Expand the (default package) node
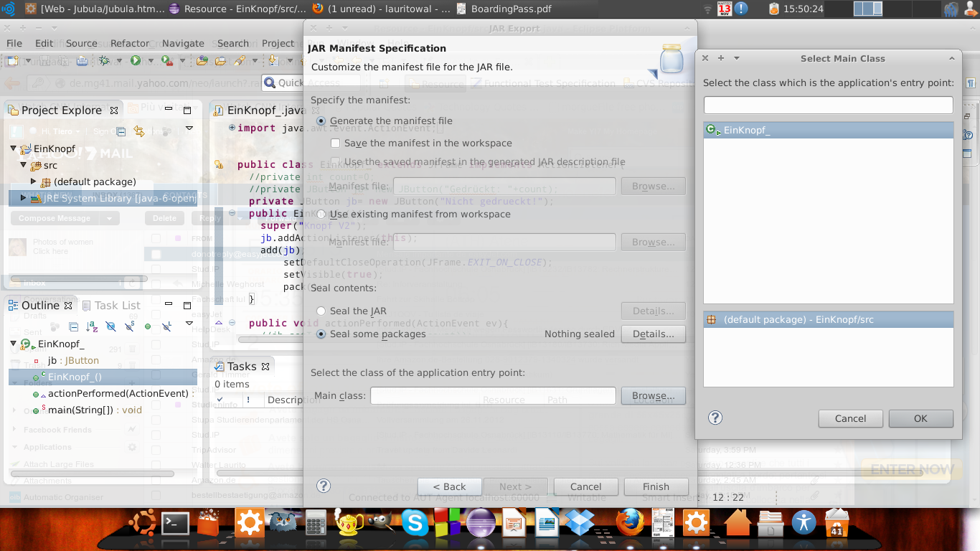This screenshot has width=980, height=551. pos(33,182)
